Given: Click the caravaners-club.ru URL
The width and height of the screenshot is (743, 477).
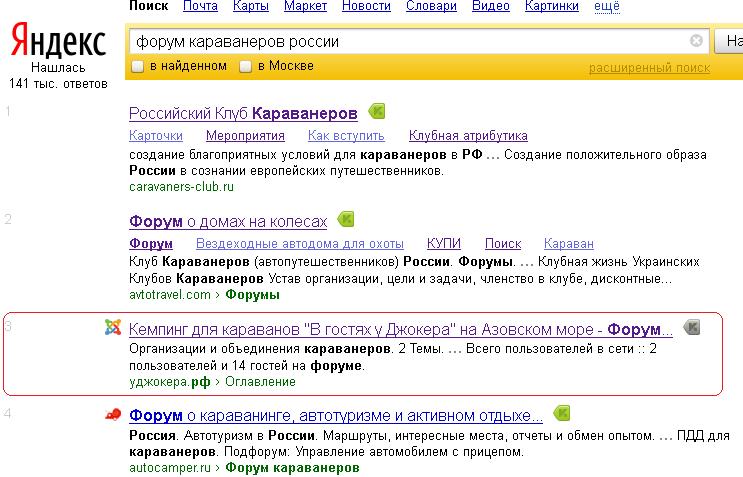Looking at the screenshot, I should [x=181, y=187].
